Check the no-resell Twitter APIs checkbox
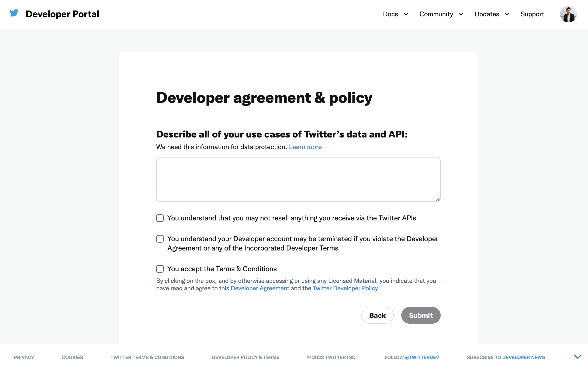This screenshot has height=370, width=588. coord(160,218)
